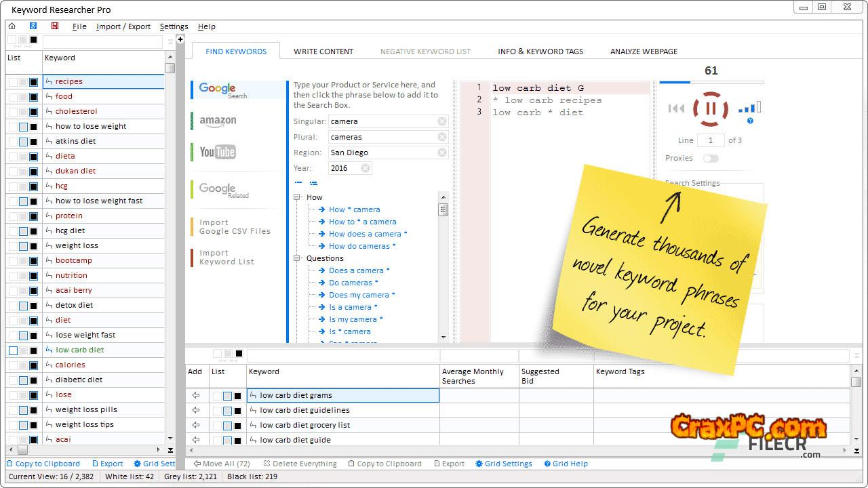Click the rewind icon left of pause
The width and height of the screenshot is (868, 488).
coord(676,108)
